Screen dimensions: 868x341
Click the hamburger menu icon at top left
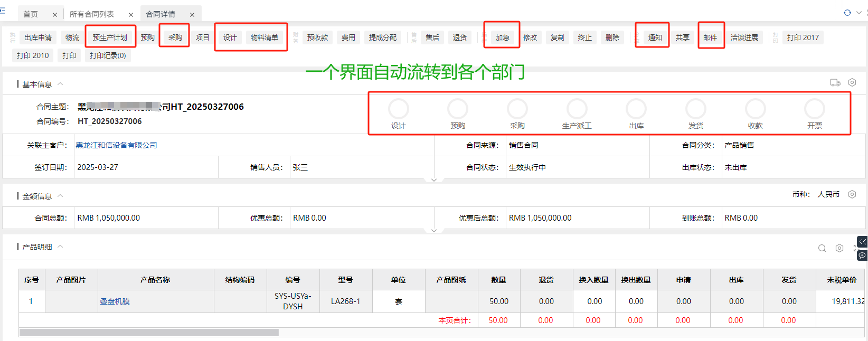pos(3,10)
